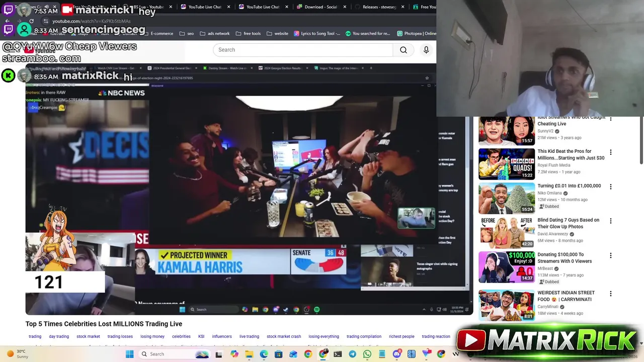Open options menu for MrBeast Donating $100,000 video

[x=611, y=255]
